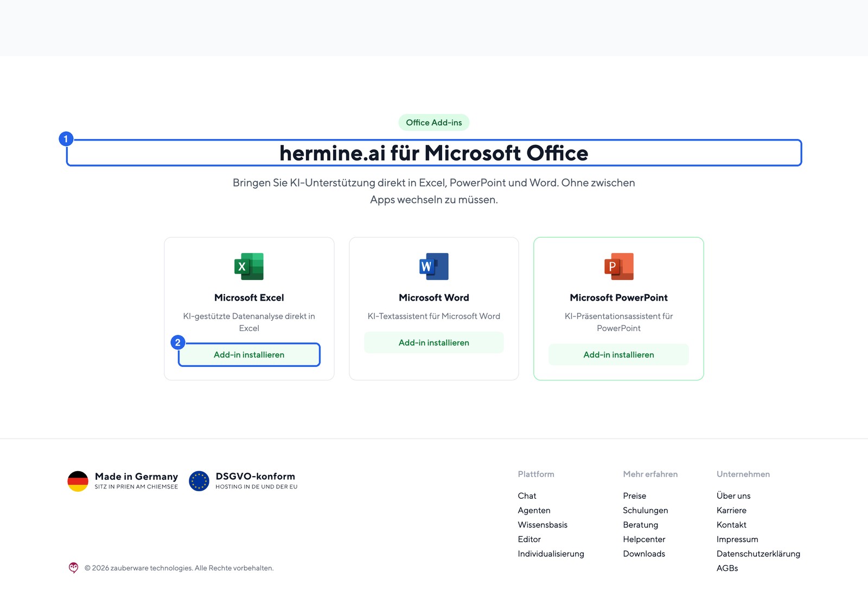Open the Beratung link
This screenshot has height=603, width=868.
pos(640,525)
